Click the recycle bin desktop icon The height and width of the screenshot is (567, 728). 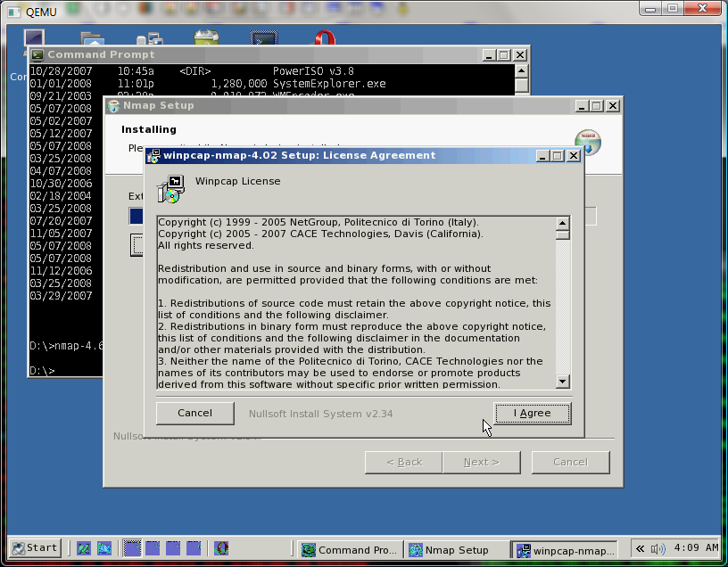(x=207, y=40)
